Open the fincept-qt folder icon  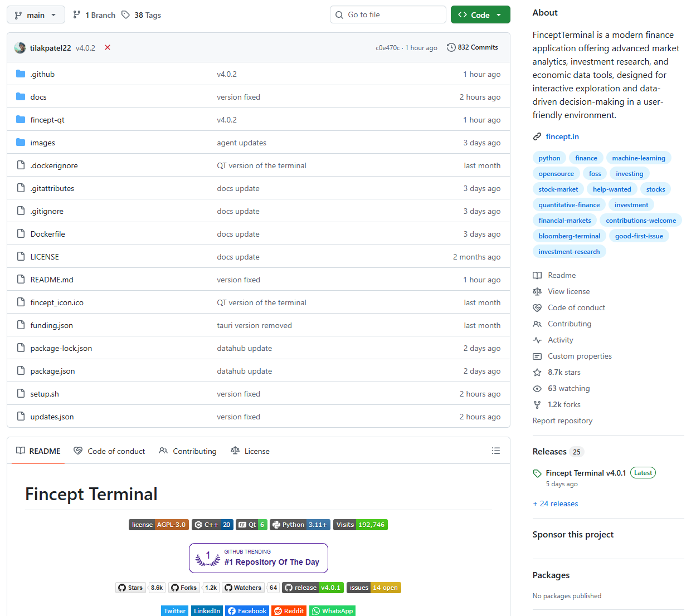click(21, 119)
